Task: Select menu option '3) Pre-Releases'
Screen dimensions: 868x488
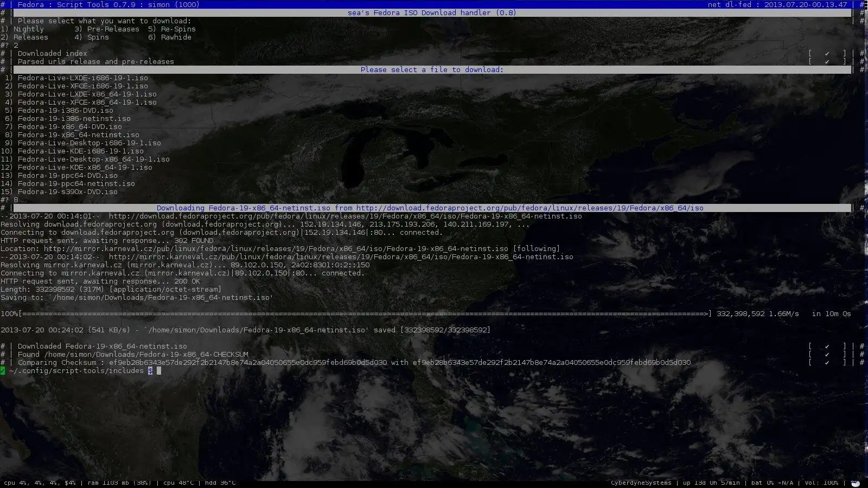Action: click(107, 29)
